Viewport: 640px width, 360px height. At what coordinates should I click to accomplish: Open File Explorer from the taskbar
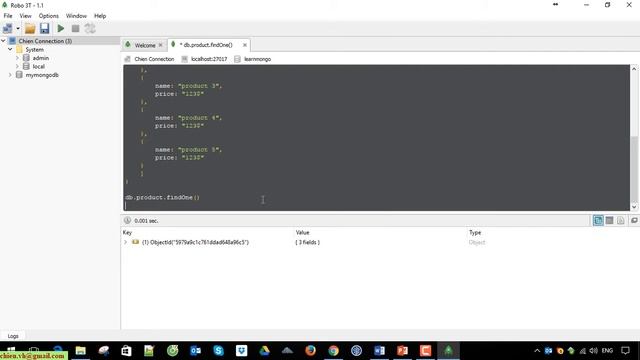click(80, 351)
